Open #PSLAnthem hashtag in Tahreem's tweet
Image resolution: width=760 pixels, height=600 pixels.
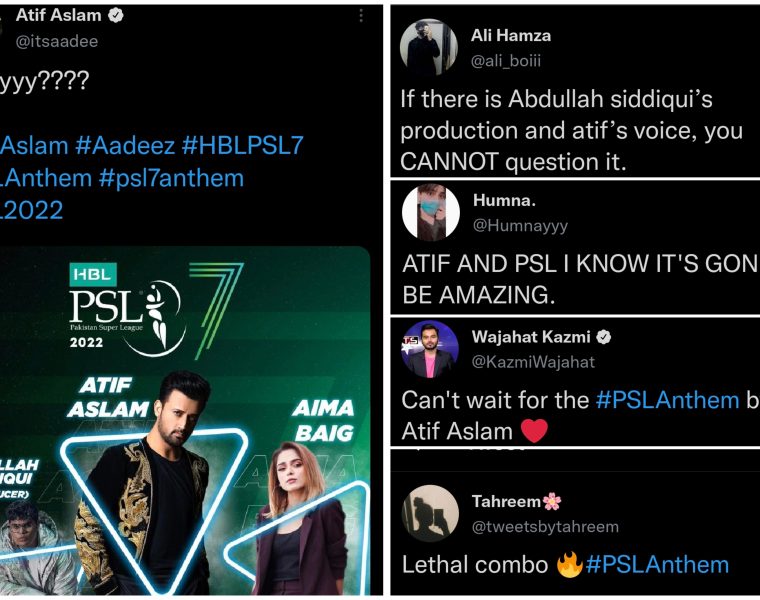pyautogui.click(x=657, y=565)
